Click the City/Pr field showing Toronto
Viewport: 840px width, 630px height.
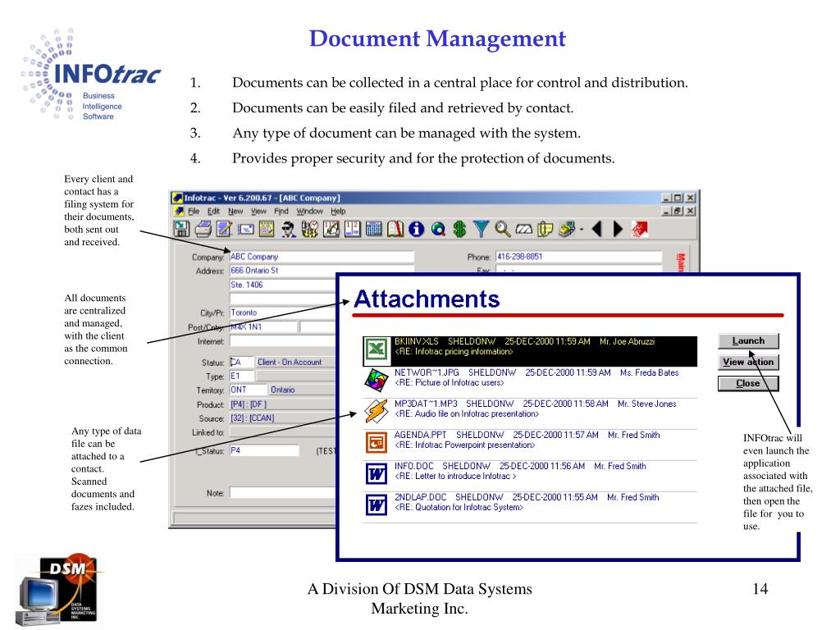pos(283,313)
